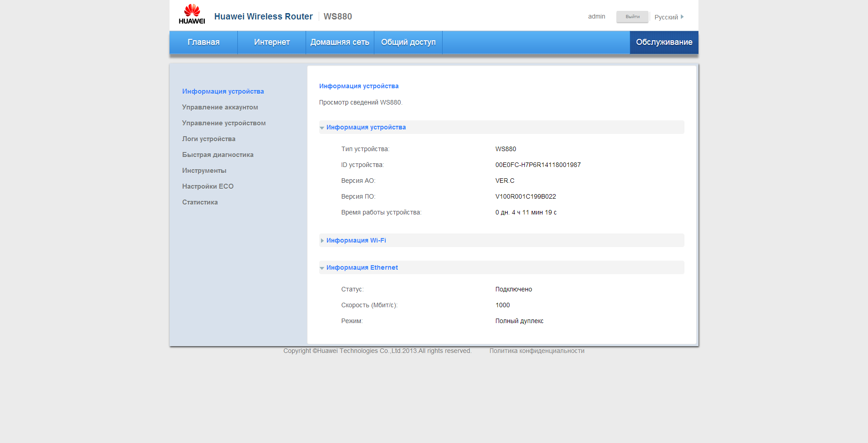Screen dimensions: 868x443
Task: Click the WS880 model name in header
Action: click(338, 16)
